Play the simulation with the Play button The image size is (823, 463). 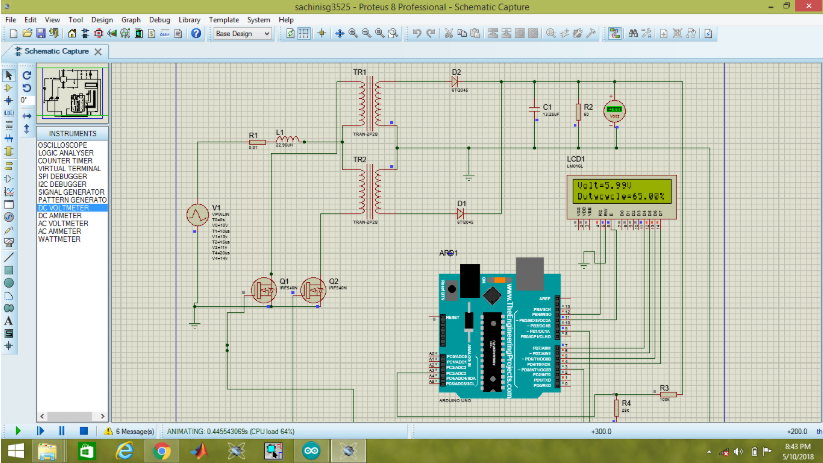18,431
